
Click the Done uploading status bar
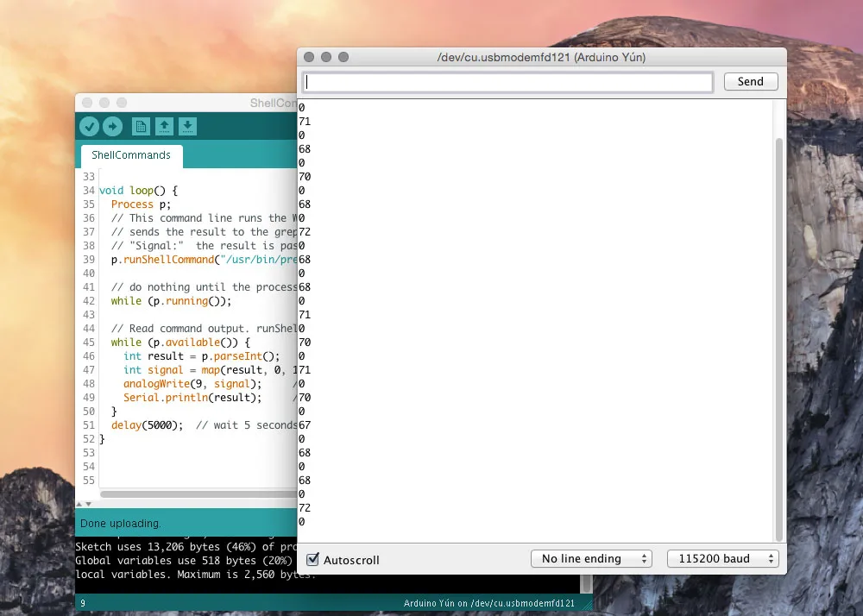click(x=186, y=524)
